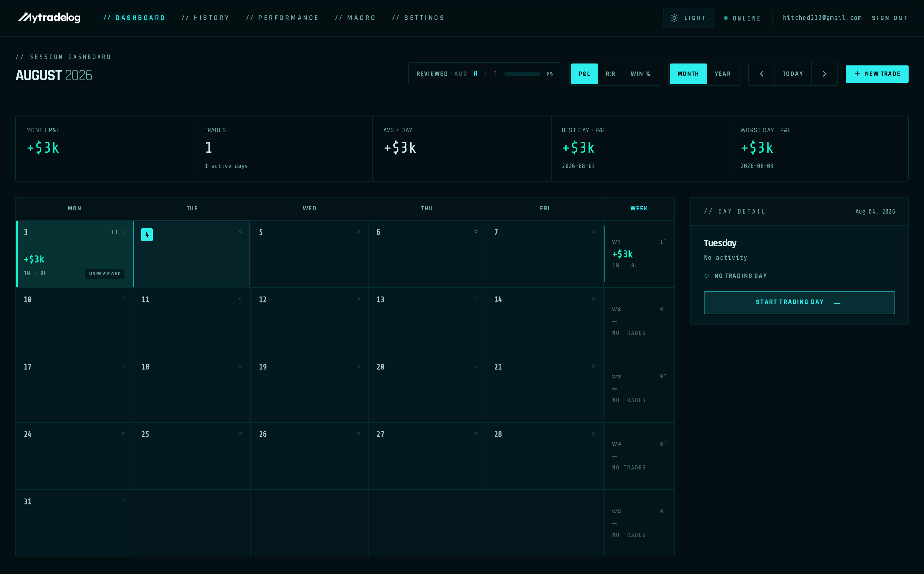
Task: Click the Worst Day P&L card
Action: [819, 148]
